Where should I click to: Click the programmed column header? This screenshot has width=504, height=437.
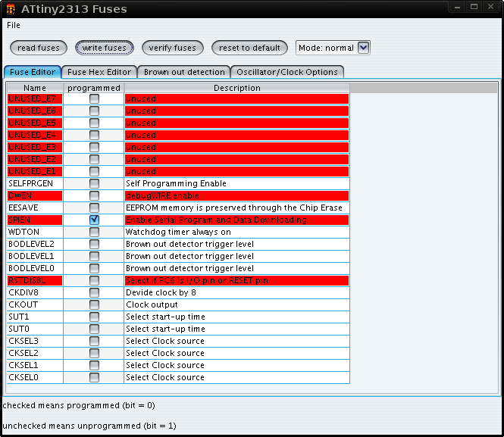(x=94, y=88)
